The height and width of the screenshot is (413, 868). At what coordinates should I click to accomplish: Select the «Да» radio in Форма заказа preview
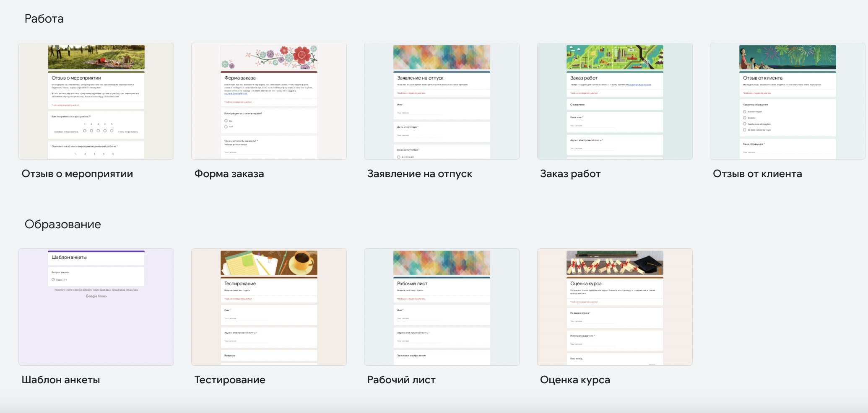[225, 121]
